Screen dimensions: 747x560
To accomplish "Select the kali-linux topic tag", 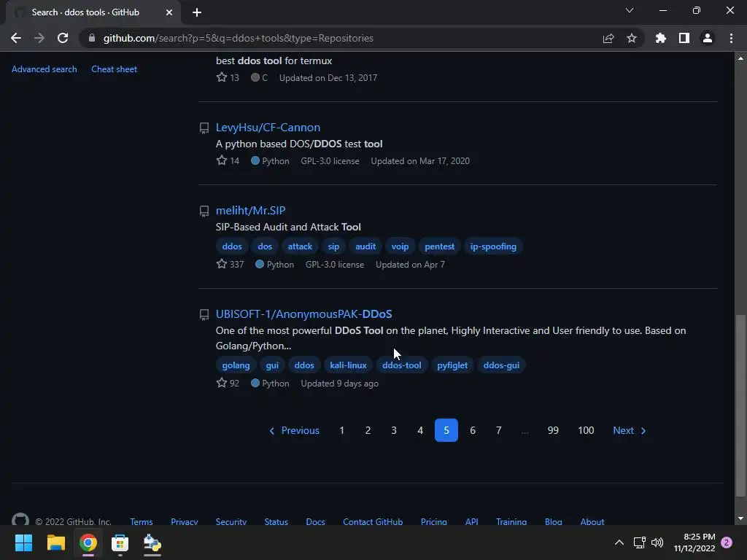I will 348,365.
